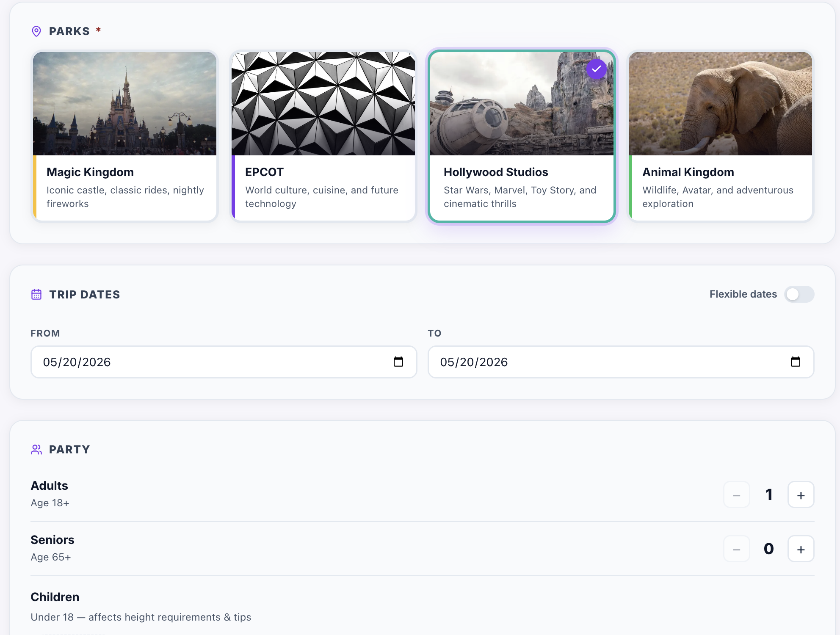The height and width of the screenshot is (635, 840).
Task: Click the Children label
Action: point(55,597)
